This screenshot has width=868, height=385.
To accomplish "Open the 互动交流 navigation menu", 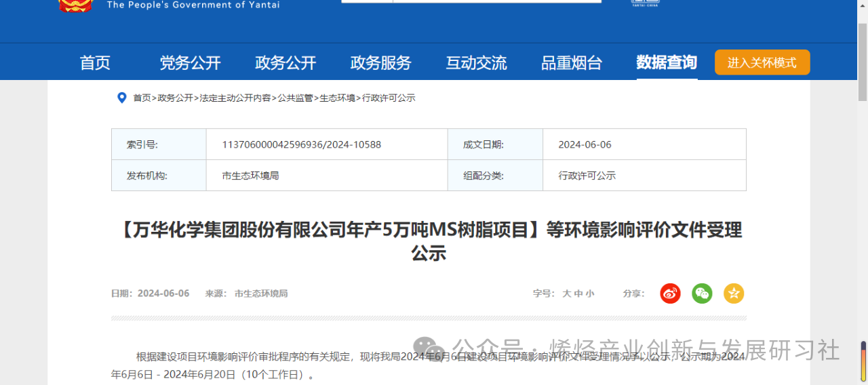I will 476,63.
